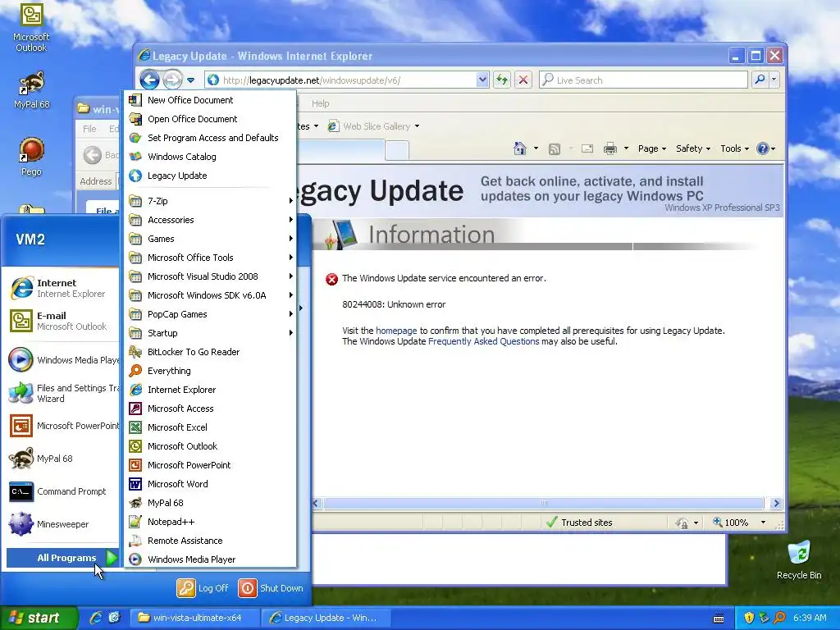Follow the homepage link
The height and width of the screenshot is (630, 840).
click(396, 331)
